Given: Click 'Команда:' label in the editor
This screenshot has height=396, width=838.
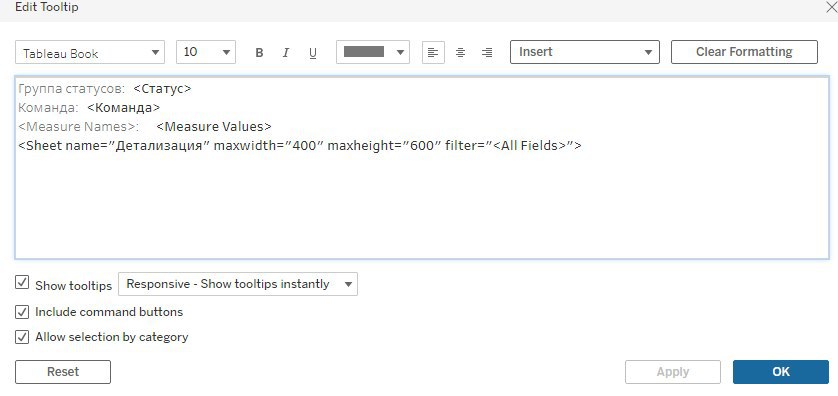Looking at the screenshot, I should pyautogui.click(x=48, y=108).
